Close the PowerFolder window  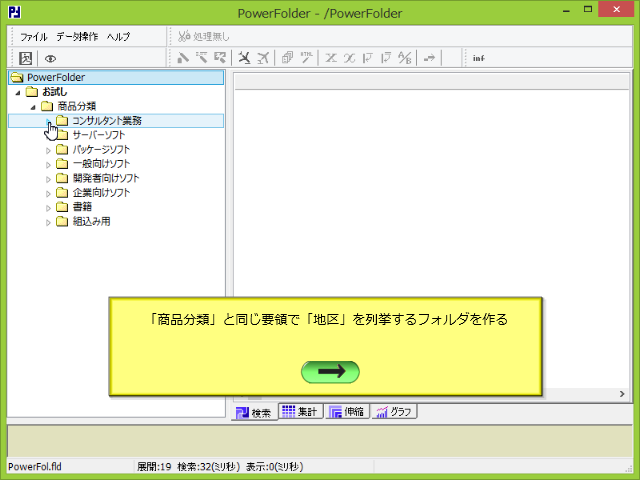coord(616,9)
